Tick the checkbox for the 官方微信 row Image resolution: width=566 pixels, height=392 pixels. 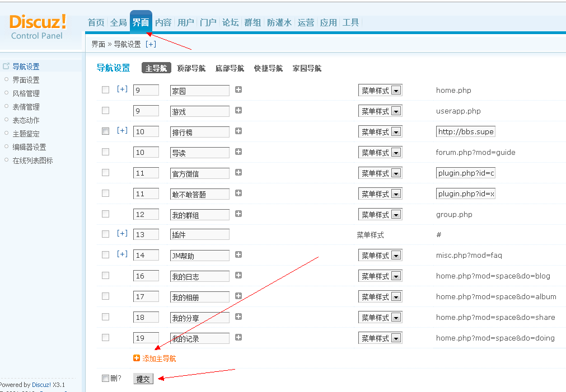[105, 173]
